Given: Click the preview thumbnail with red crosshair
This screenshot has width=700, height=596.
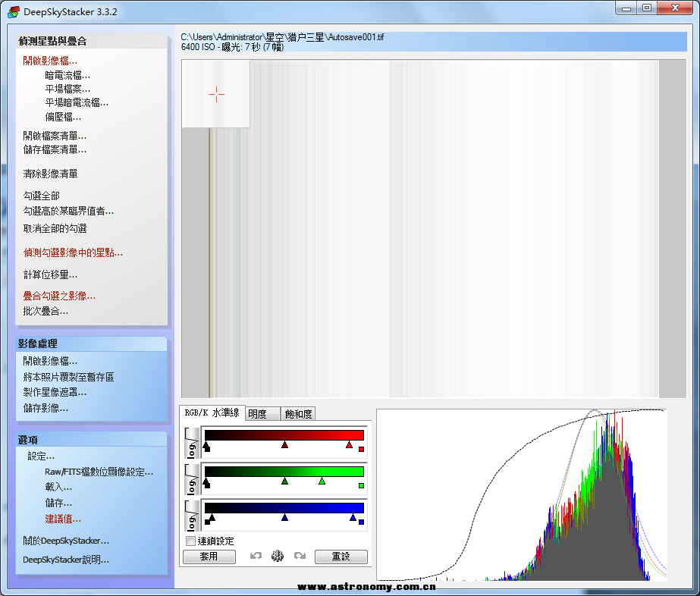Looking at the screenshot, I should coord(215,94).
